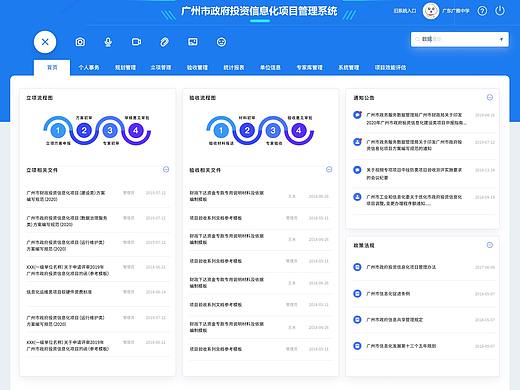Screen dimensions: 520x390
Task: Click the 立项方案申报 label under step 1
Action: click(x=58, y=143)
